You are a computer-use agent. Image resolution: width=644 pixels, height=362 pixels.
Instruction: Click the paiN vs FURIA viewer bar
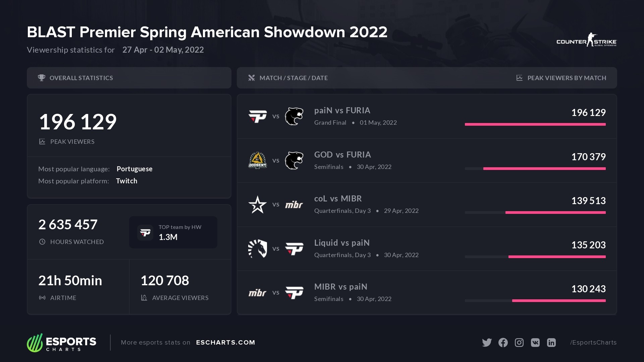coord(535,124)
